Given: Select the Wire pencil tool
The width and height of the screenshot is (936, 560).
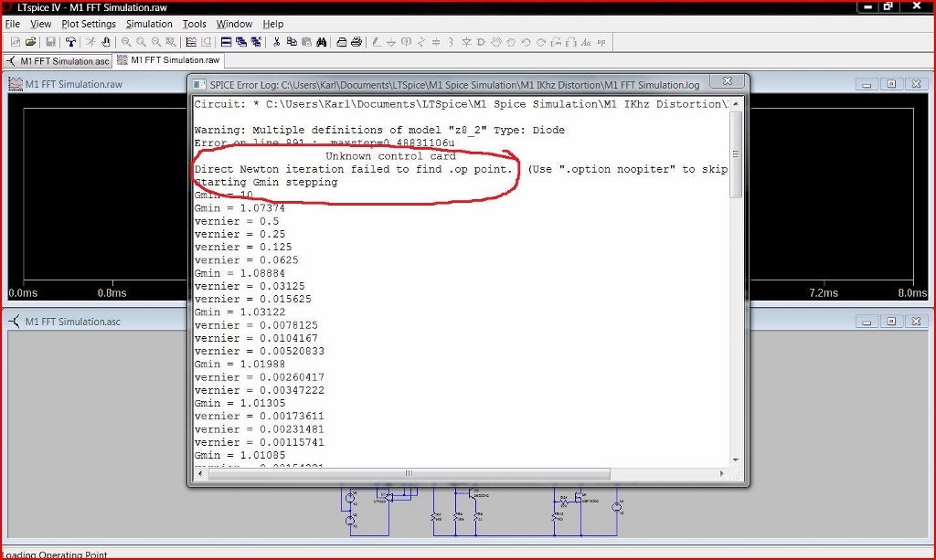Looking at the screenshot, I should 376,42.
